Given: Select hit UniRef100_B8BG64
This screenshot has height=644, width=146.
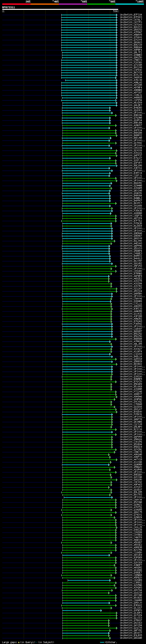Looking at the screenshot, I should click(x=131, y=47).
